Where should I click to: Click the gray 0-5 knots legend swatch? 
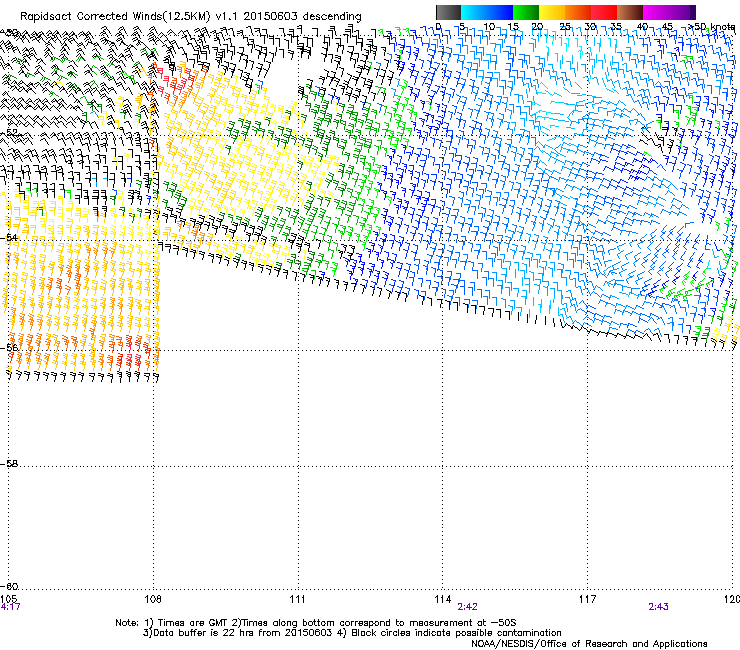[448, 12]
